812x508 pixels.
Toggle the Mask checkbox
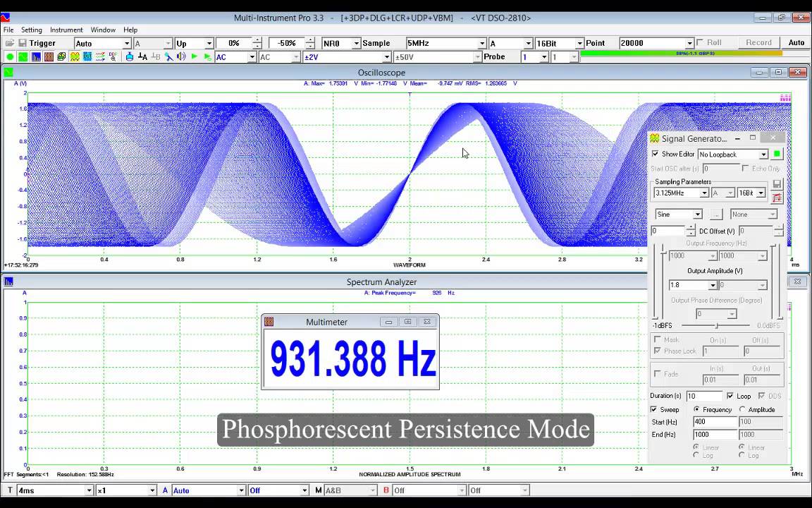click(x=658, y=339)
